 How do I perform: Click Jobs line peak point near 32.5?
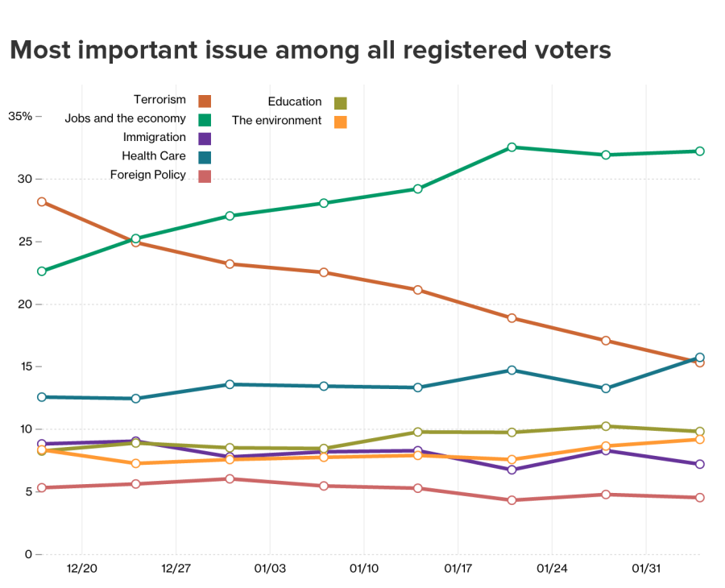[x=512, y=147]
